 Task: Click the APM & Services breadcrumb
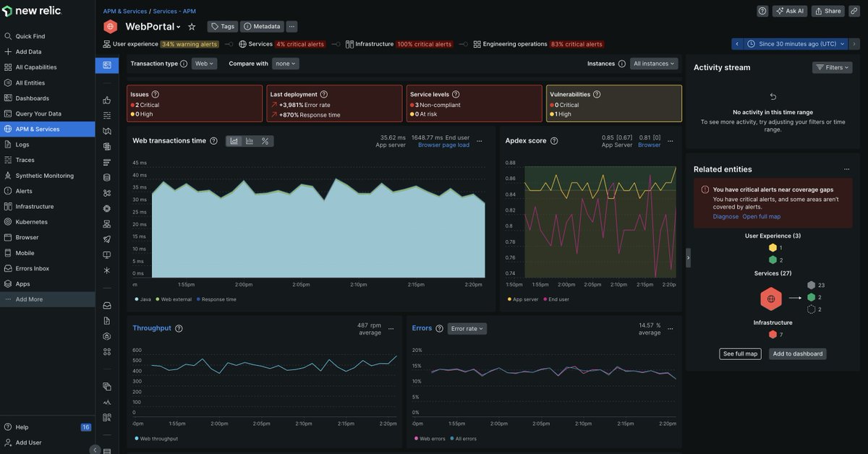click(x=124, y=12)
